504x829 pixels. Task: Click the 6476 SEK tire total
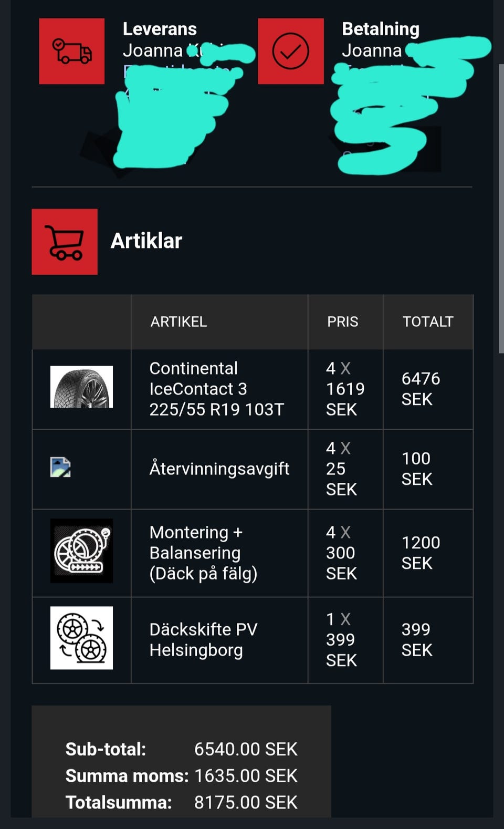[x=421, y=389]
